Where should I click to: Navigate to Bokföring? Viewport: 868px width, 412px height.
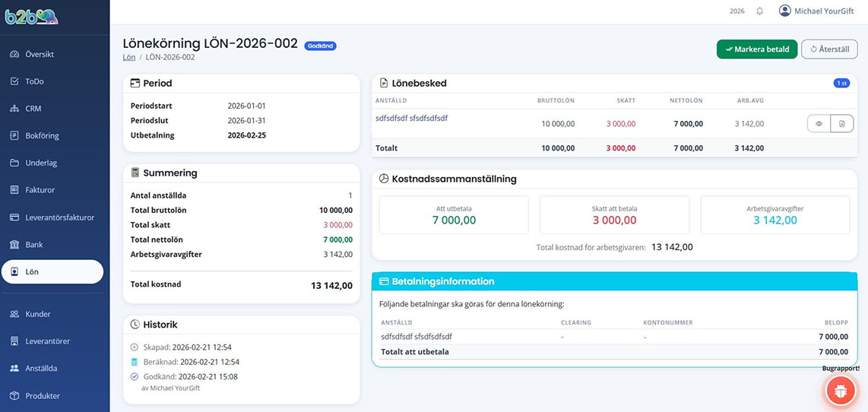(42, 136)
